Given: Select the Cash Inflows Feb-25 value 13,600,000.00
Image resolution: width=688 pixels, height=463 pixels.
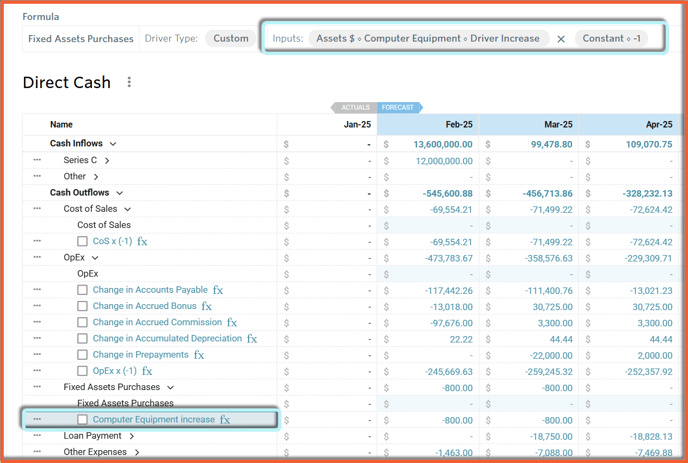Looking at the screenshot, I should pos(443,144).
